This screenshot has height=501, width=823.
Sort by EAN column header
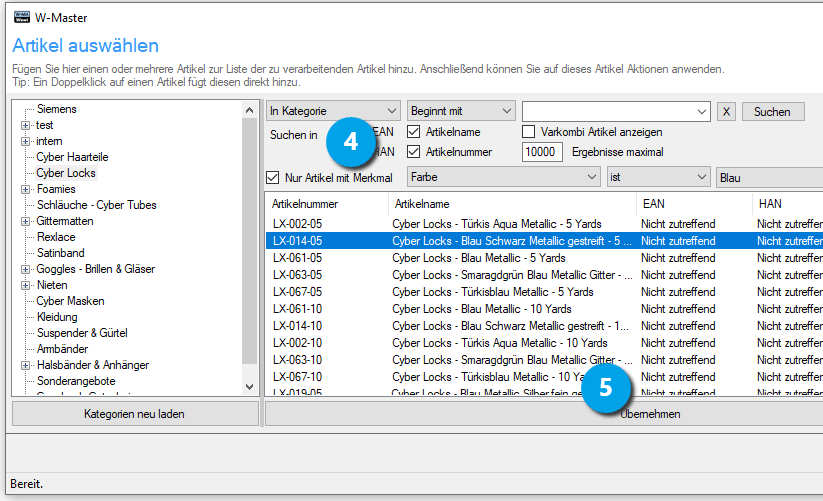click(x=694, y=204)
